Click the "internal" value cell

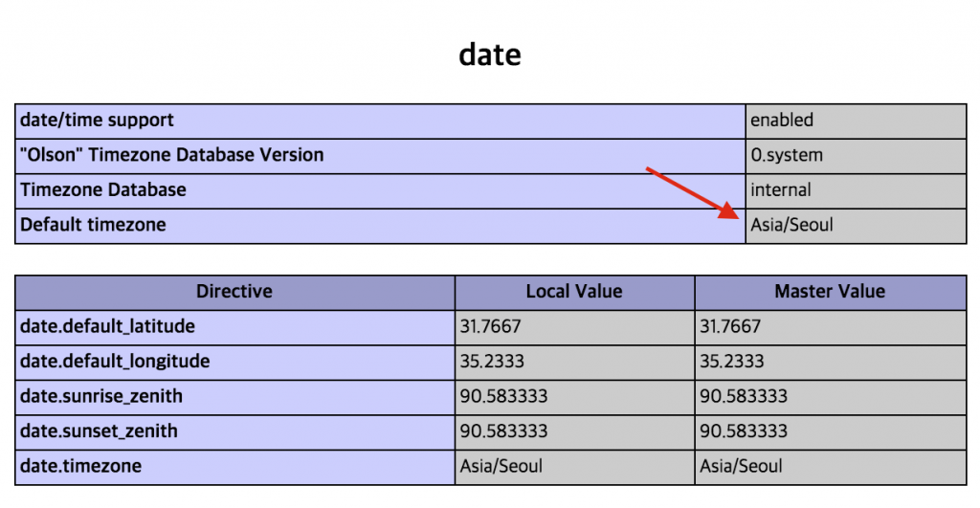tap(856, 190)
